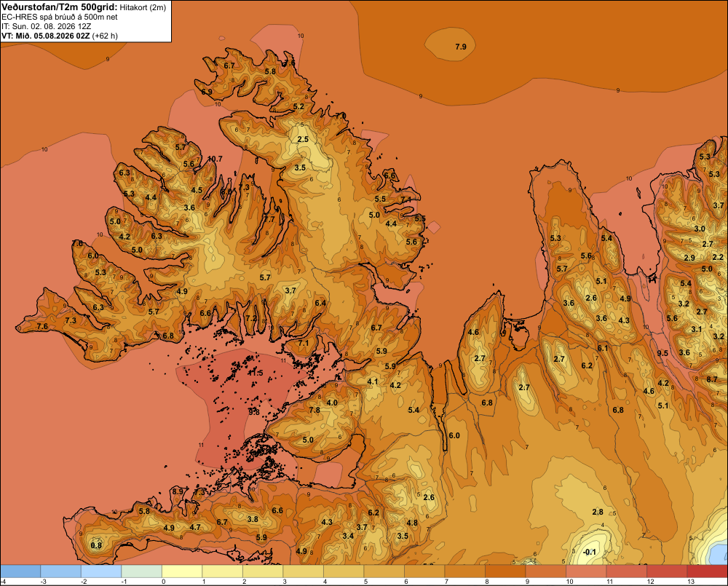Viewport: 728px width, 586px height.
Task: Click the 4.1 temperature value
Action: click(372, 381)
